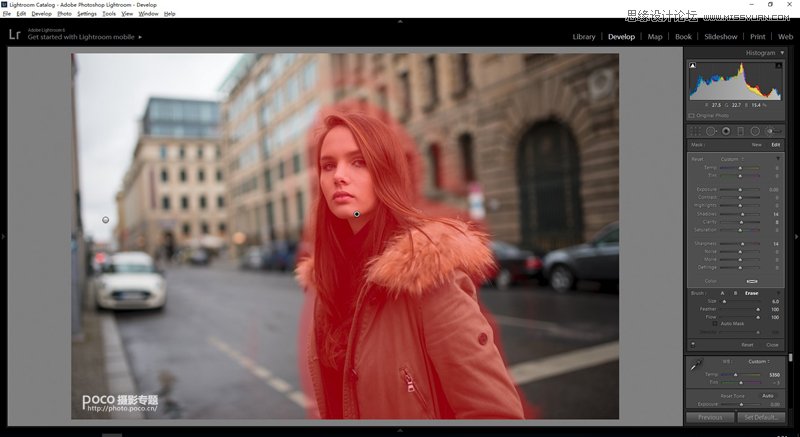Select the Red Eye Correction tool

[x=726, y=131]
